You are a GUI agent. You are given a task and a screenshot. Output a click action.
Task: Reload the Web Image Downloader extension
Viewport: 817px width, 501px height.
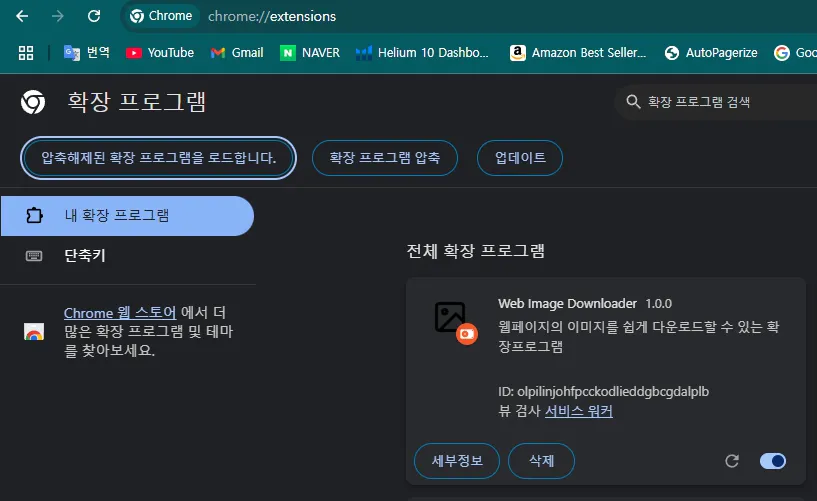pos(732,461)
